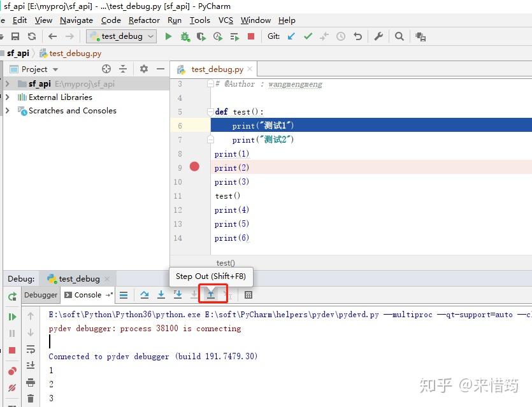
Task: Commit changes with the Git green checkmark
Action: (308, 36)
